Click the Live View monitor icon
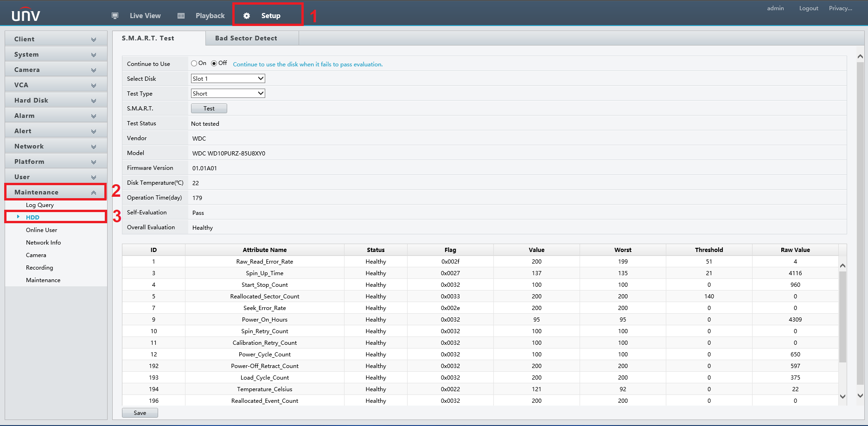The width and height of the screenshot is (868, 426). pos(115,16)
